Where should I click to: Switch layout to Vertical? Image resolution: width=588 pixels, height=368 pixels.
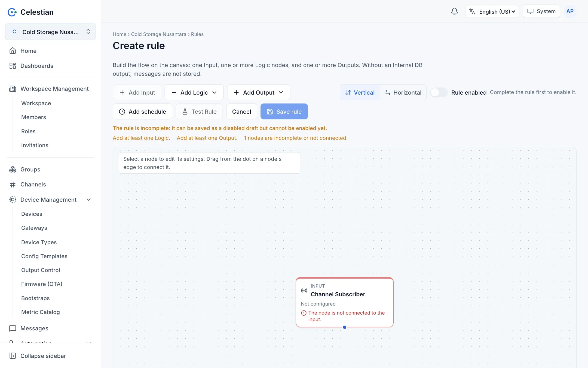(x=360, y=92)
